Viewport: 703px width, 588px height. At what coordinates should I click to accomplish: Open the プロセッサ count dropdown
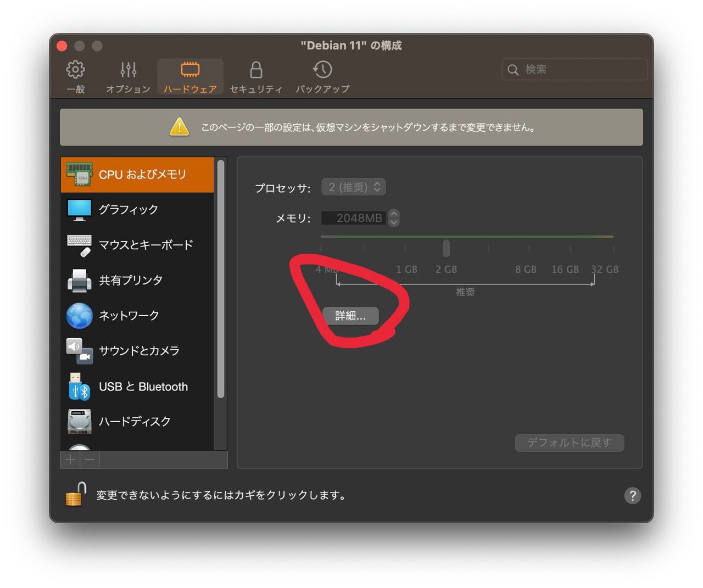(354, 187)
